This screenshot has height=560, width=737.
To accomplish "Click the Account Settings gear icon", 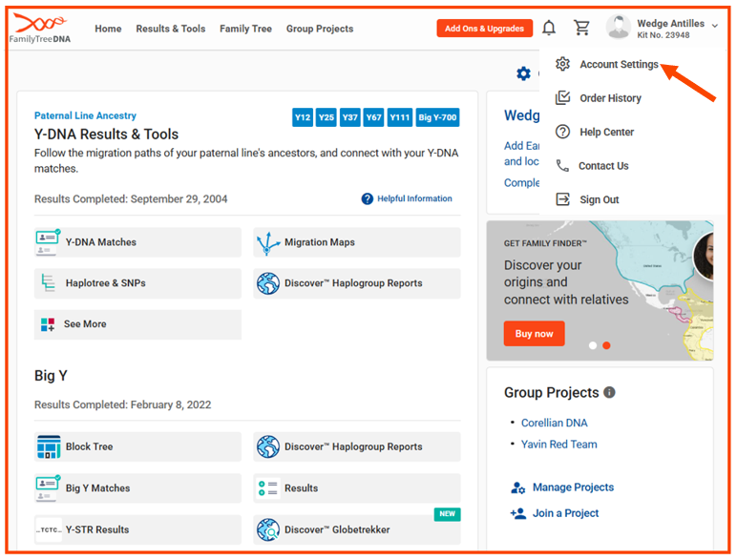I will pos(562,64).
